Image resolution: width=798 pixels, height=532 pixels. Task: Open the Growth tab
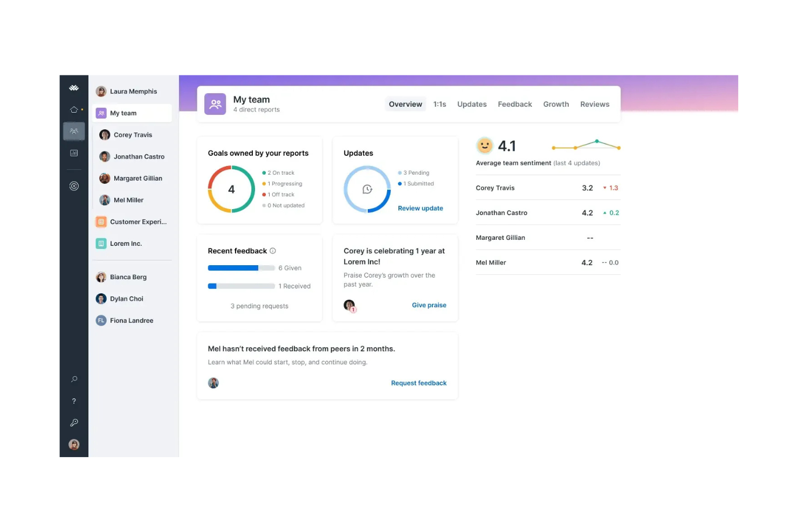tap(556, 104)
